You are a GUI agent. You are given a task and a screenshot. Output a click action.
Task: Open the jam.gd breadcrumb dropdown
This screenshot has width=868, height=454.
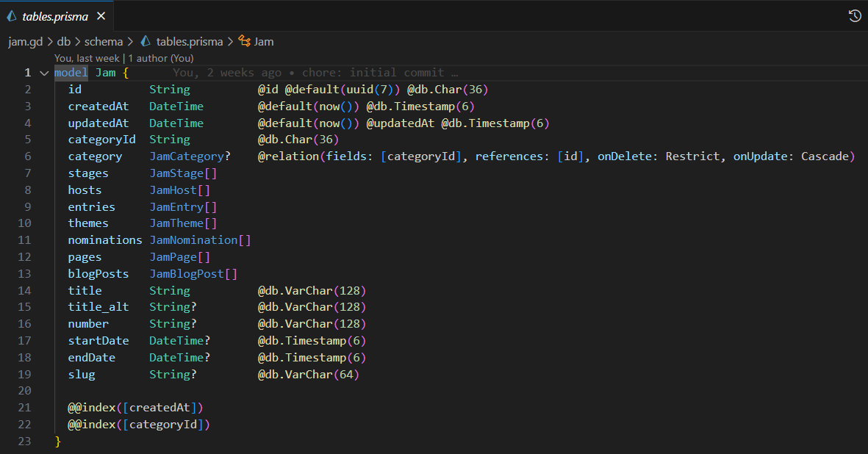click(26, 42)
